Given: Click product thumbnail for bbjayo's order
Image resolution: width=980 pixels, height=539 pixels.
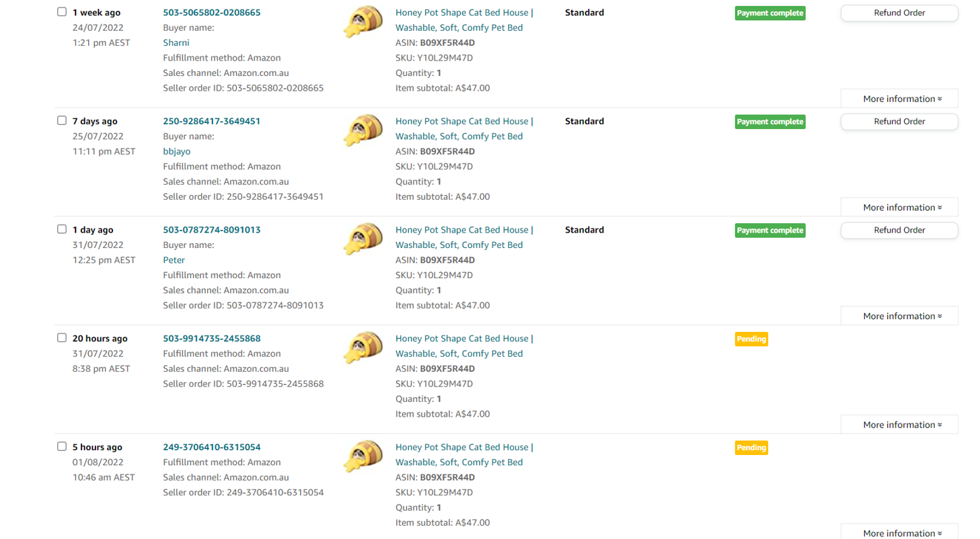Looking at the screenshot, I should coord(363,131).
